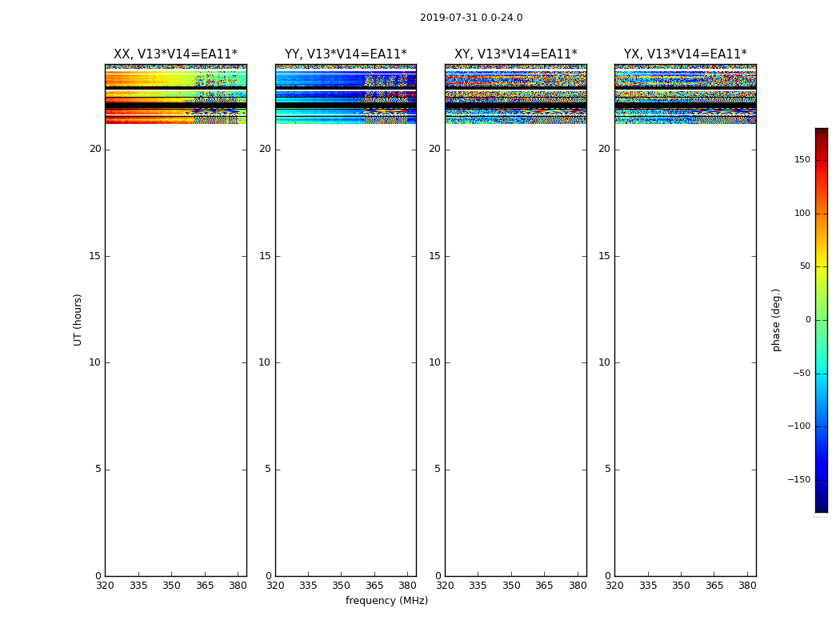Click the 365 frequency tick under YX panel
Image resolution: width=840 pixels, height=640 pixels.
(714, 585)
